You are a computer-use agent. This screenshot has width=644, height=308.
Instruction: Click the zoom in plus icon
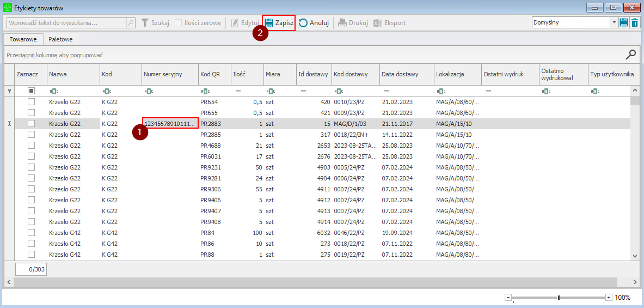click(609, 297)
